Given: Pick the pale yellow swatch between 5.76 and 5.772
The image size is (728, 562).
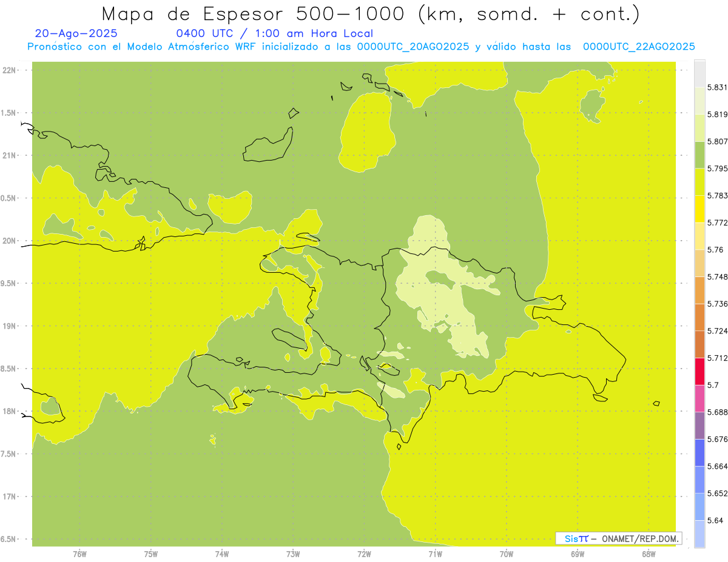Looking at the screenshot, I should click(699, 236).
